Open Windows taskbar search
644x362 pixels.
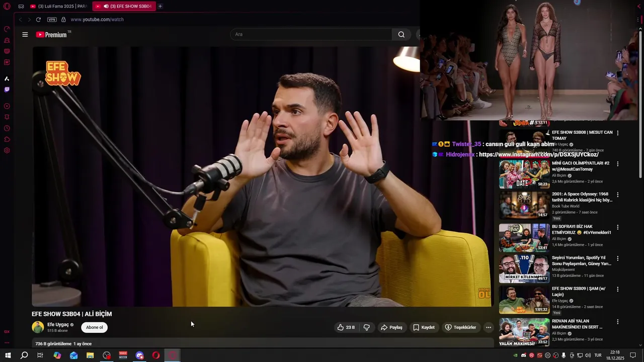click(24, 355)
